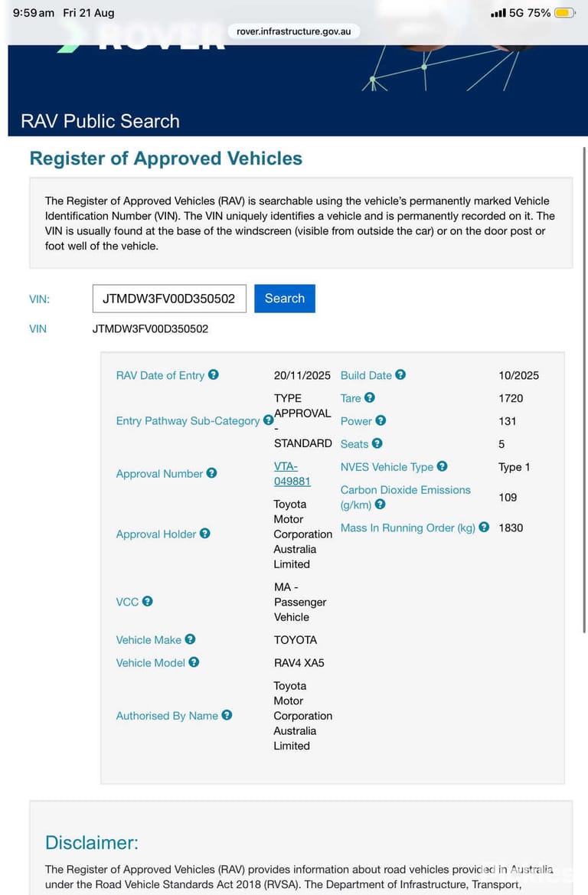The image size is (588, 895).
Task: Click the Authorised By Name label
Action: click(167, 716)
